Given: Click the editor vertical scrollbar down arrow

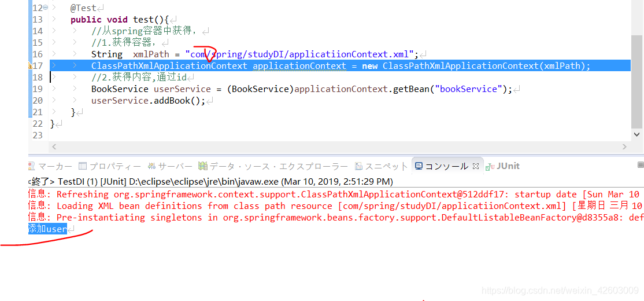Looking at the screenshot, I should pyautogui.click(x=637, y=134).
